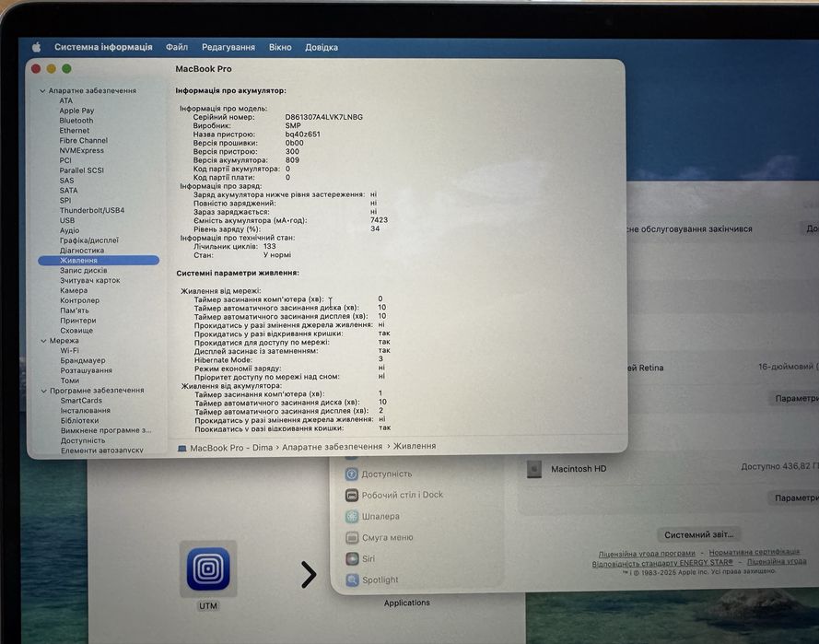Click the Системний звіт button

pyautogui.click(x=698, y=534)
